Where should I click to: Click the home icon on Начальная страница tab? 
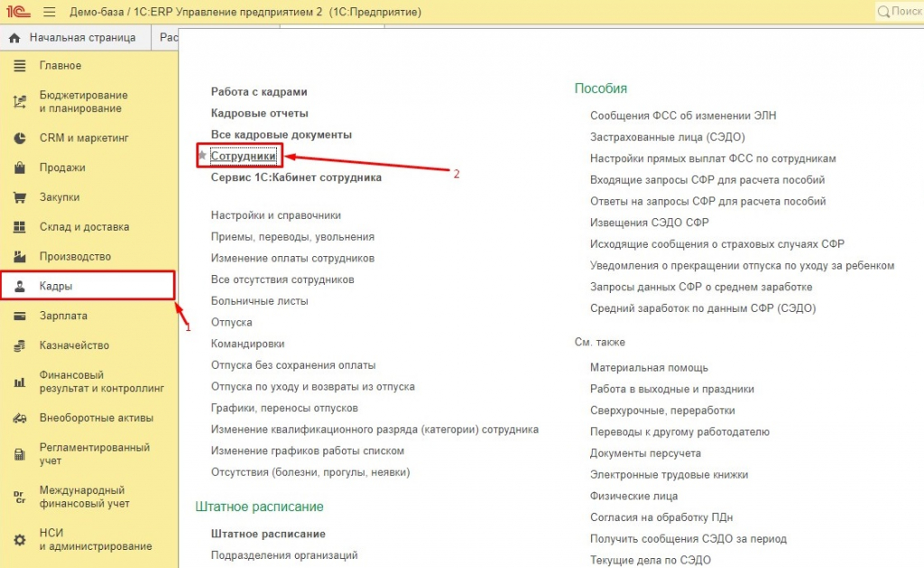[x=14, y=38]
